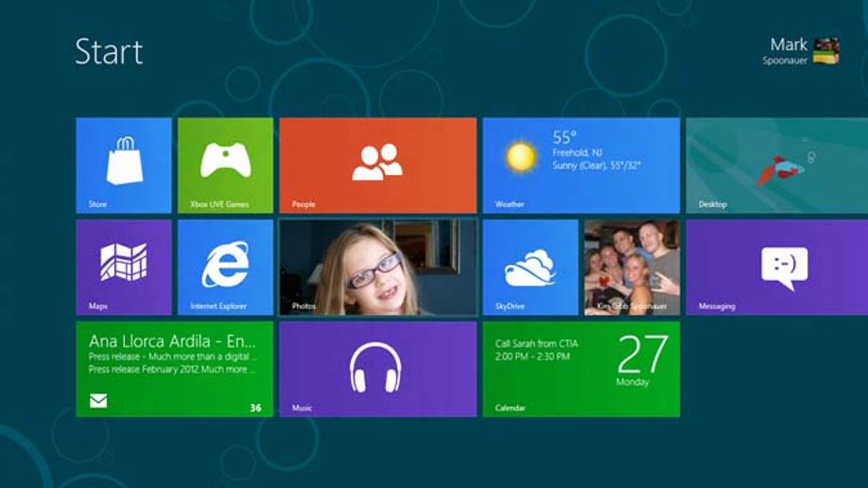Open the Mail tile with 36 unread
This screenshot has height=488, width=868.
click(x=174, y=369)
